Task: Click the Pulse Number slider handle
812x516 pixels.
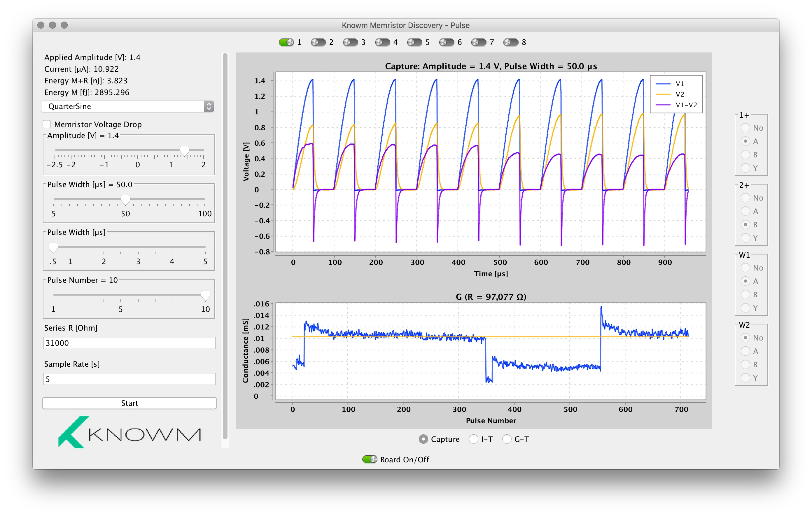Action: [205, 296]
